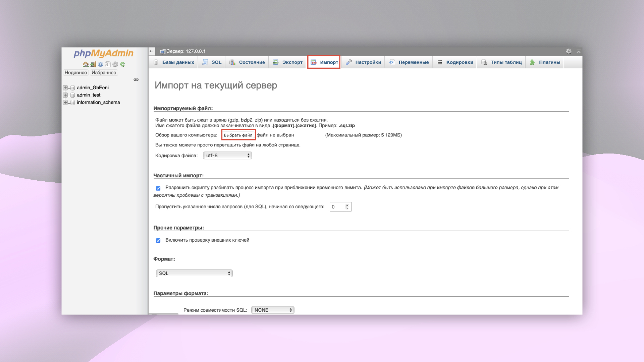
Task: Reload the navigation panel with the green refresh icon
Action: (x=122, y=64)
